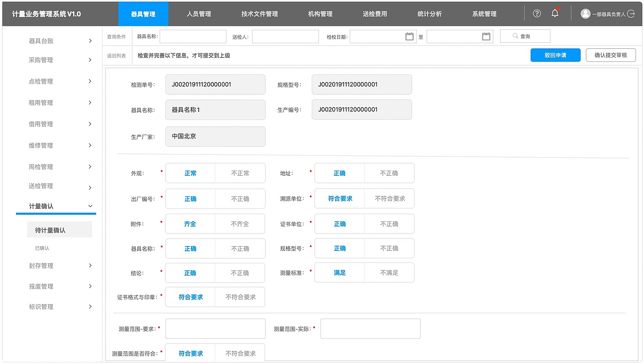Click the 查询 search button
Image resolution: width=644 pixels, height=364 pixels.
(x=525, y=36)
